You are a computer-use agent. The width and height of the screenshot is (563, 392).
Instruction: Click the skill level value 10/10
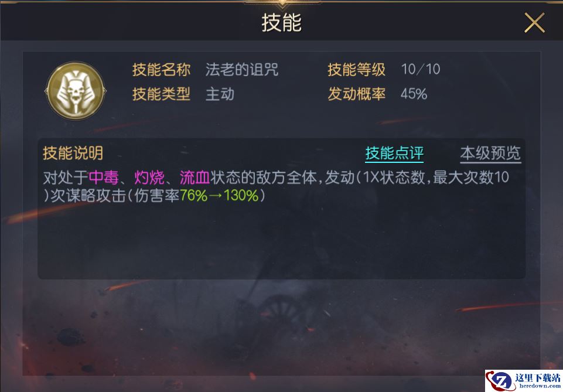[x=421, y=69]
